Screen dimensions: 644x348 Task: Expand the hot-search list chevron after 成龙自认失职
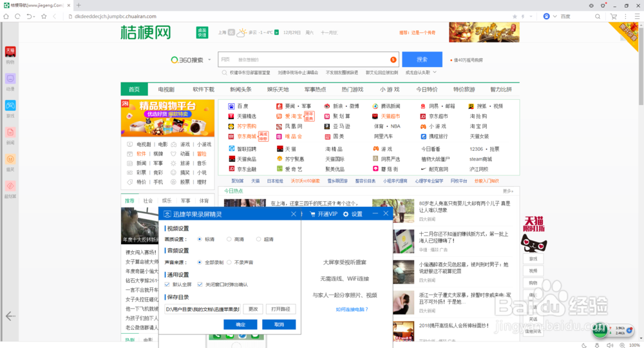tap(435, 72)
